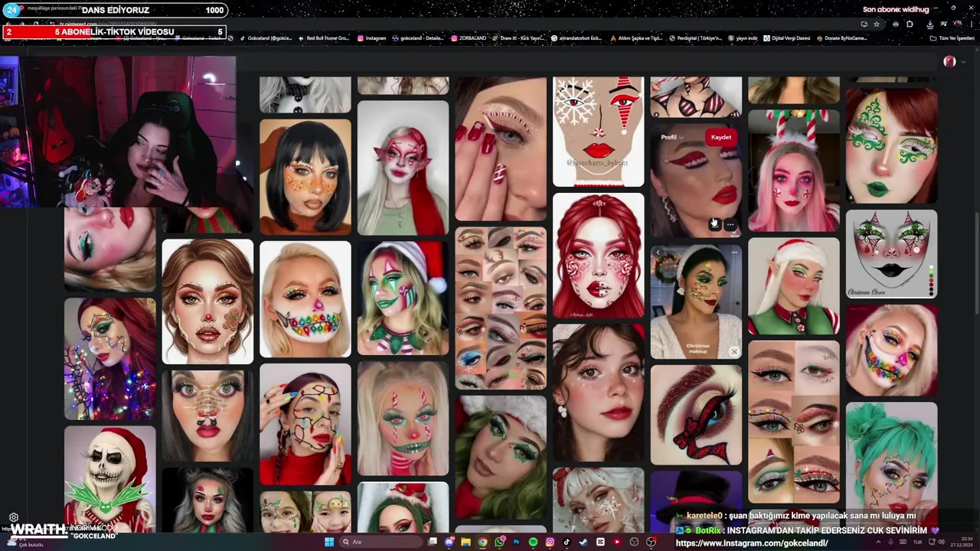Open the brick chimney nose makeup pin

point(207,416)
